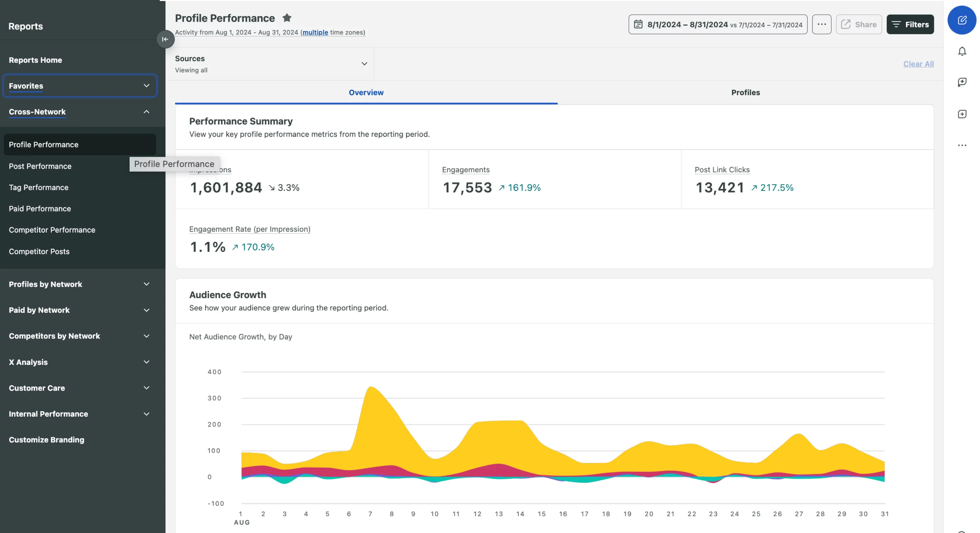Open Competitor Posts report
980x533 pixels.
point(39,251)
